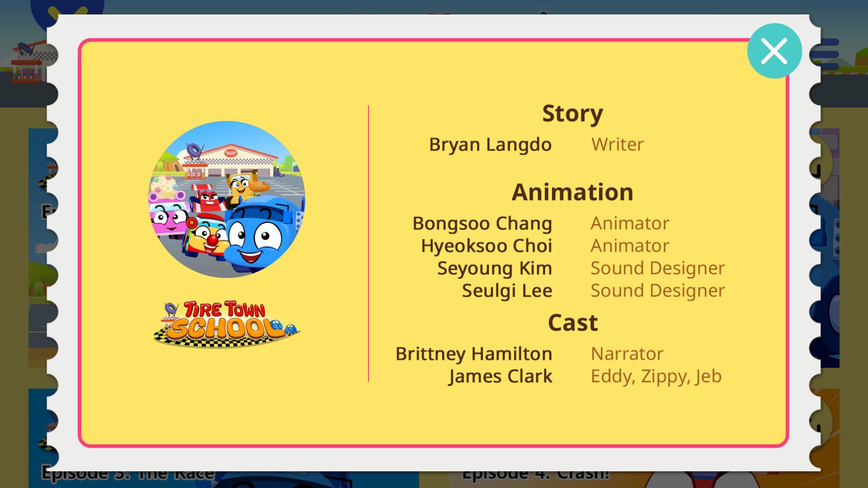868x488 pixels.
Task: Click the name 'Bryan Langdo'
Action: coord(490,145)
